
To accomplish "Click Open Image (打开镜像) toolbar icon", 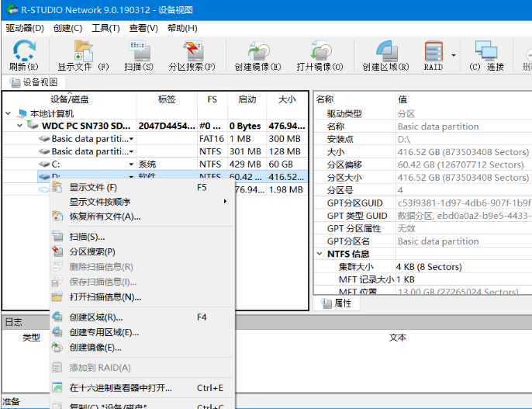I will coord(320,55).
